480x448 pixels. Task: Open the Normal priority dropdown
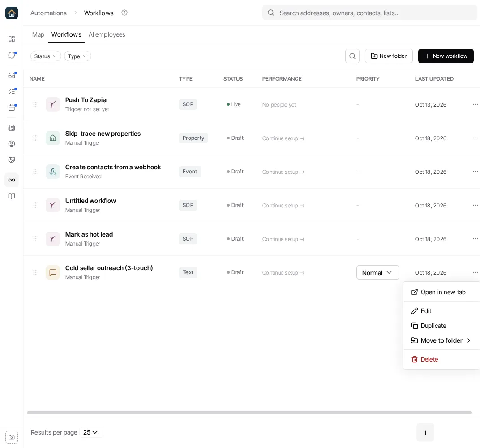tap(377, 272)
